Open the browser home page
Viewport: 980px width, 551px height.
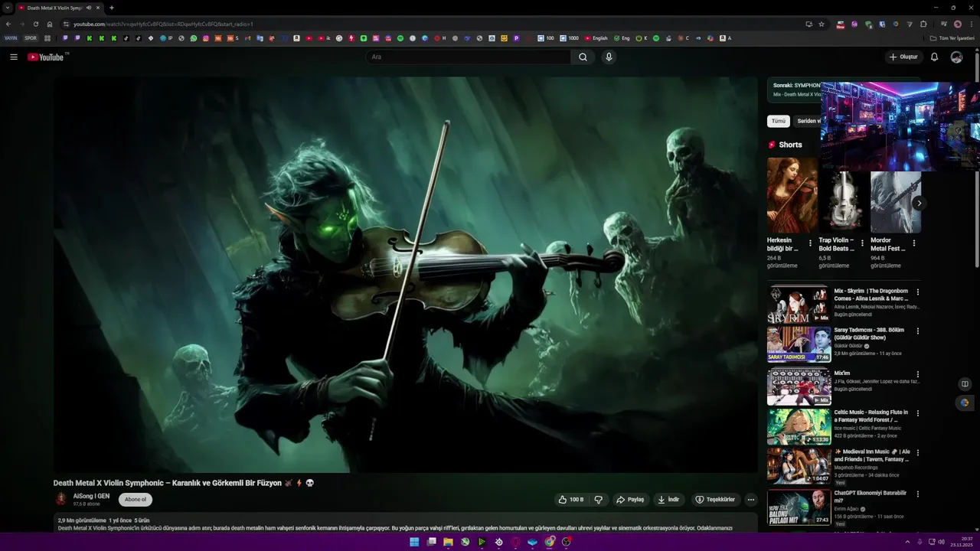tap(50, 24)
